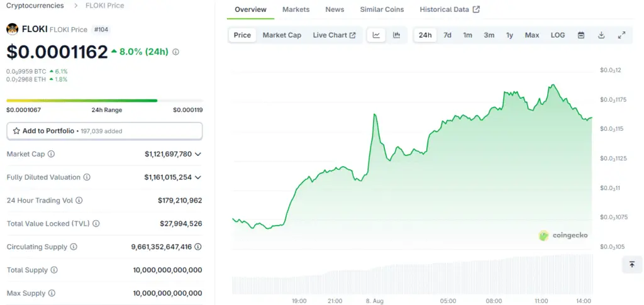Set chart range to 3m
This screenshot has height=305, width=644.
point(489,35)
